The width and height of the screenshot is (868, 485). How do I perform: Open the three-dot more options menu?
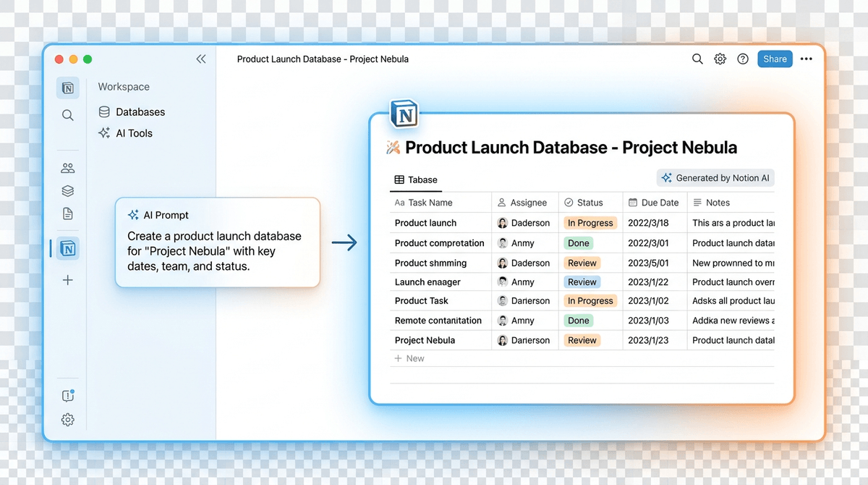point(807,59)
